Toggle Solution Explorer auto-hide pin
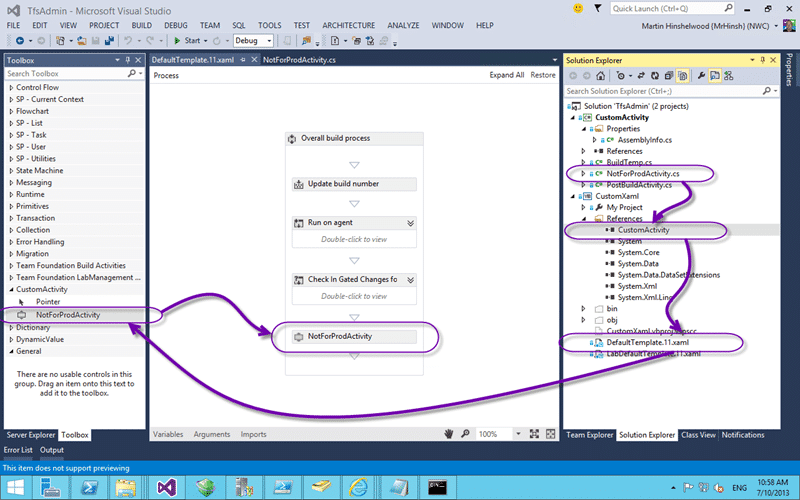Image resolution: width=800 pixels, height=500 pixels. click(763, 60)
